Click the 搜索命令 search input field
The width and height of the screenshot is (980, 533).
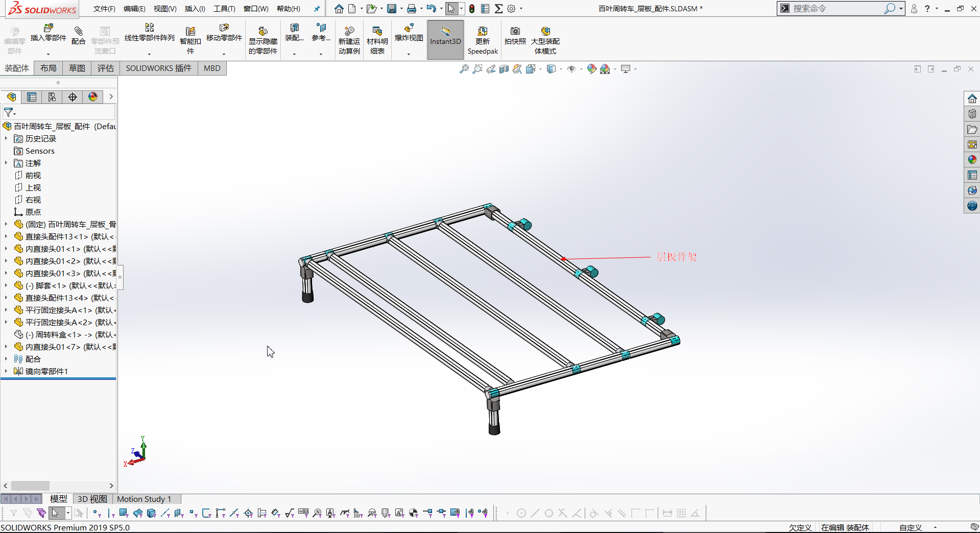click(838, 9)
